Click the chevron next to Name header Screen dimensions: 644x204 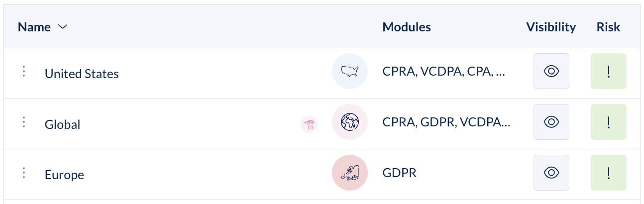[x=62, y=27]
